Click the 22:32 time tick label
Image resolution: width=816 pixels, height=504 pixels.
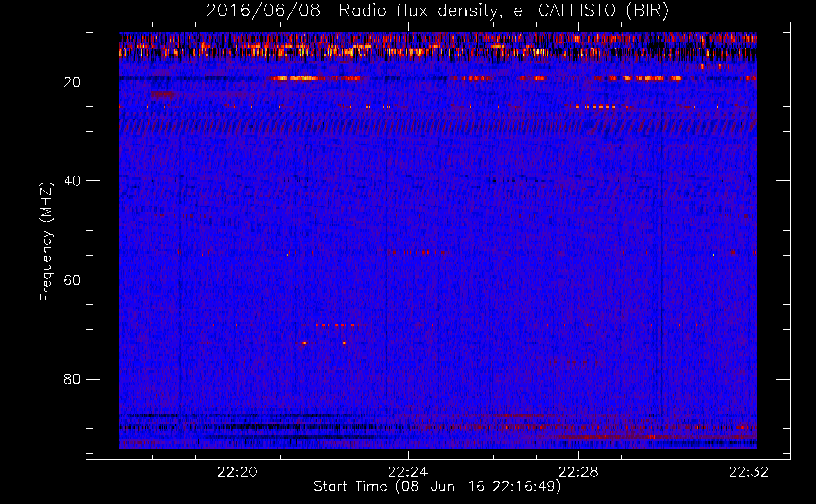(x=749, y=472)
